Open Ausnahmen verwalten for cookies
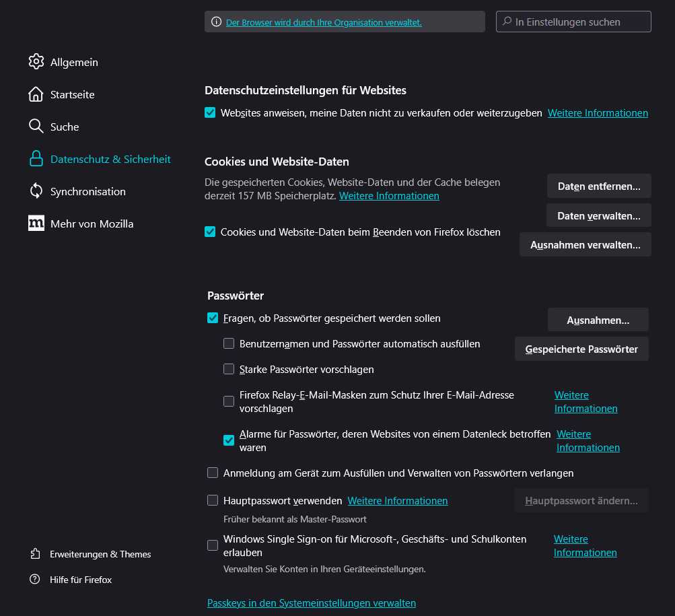 click(585, 245)
